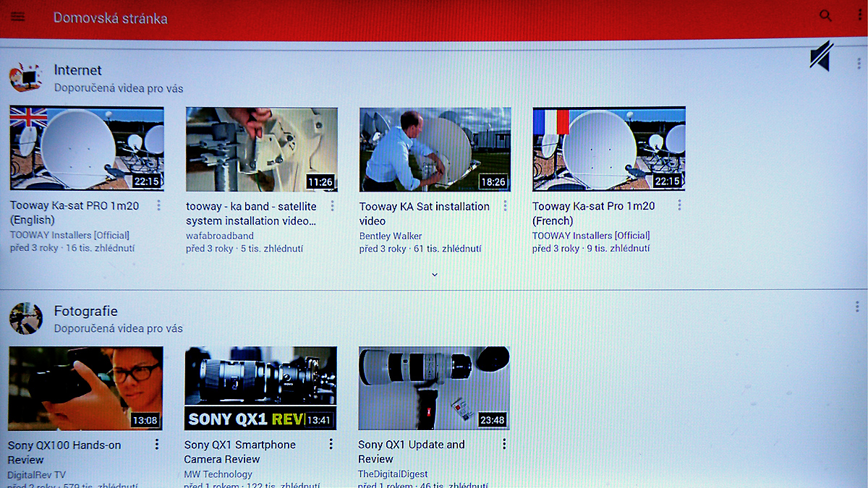This screenshot has height=488, width=868.
Task: Open options for Tooway Ka-sat Pro French video
Action: click(x=679, y=206)
